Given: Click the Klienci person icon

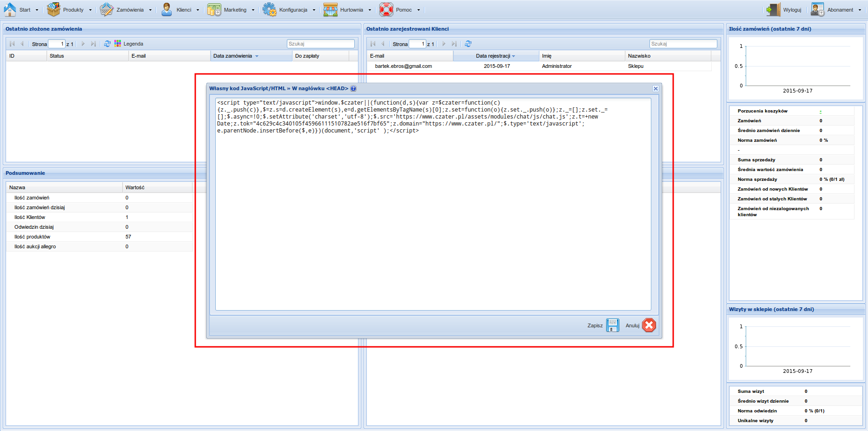Looking at the screenshot, I should [166, 9].
